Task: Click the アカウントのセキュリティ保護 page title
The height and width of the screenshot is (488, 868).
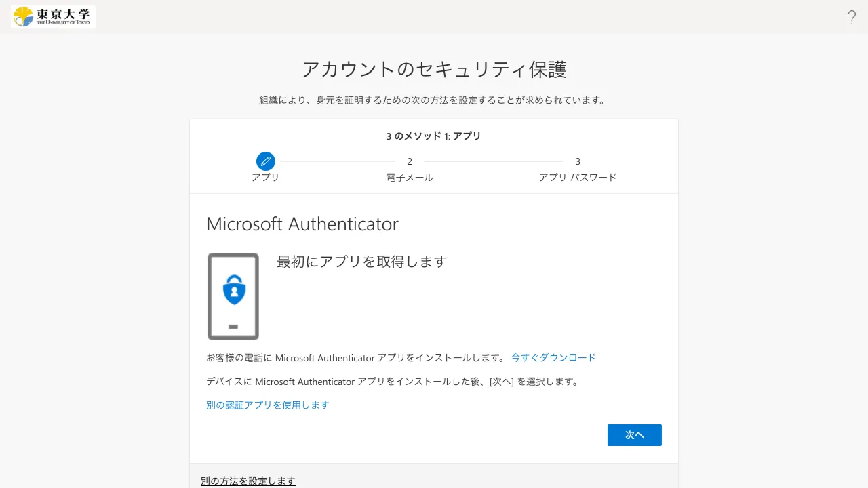Action: pyautogui.click(x=433, y=69)
